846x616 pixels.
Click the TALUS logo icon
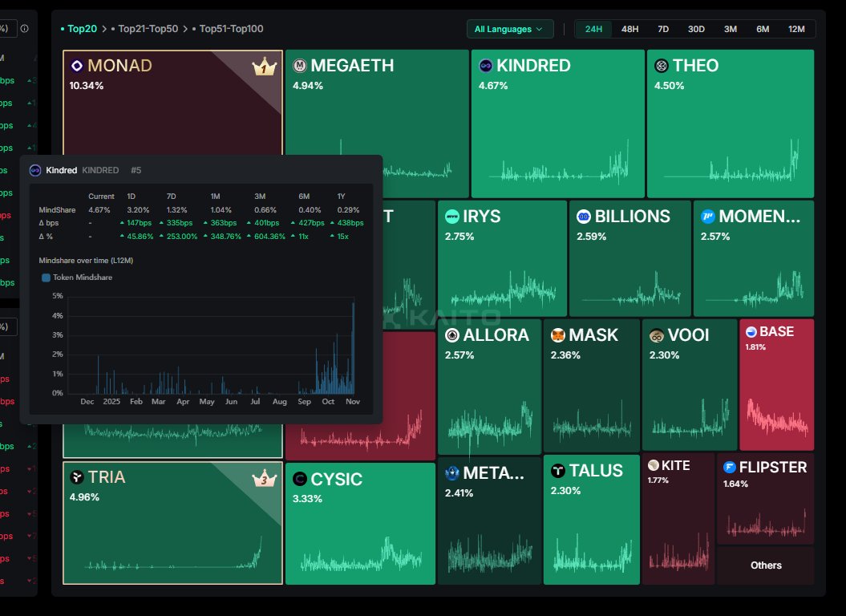tap(557, 471)
